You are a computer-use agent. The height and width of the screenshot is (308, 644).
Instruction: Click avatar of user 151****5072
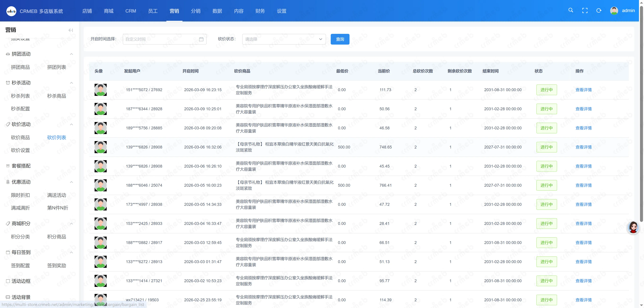coord(100,90)
